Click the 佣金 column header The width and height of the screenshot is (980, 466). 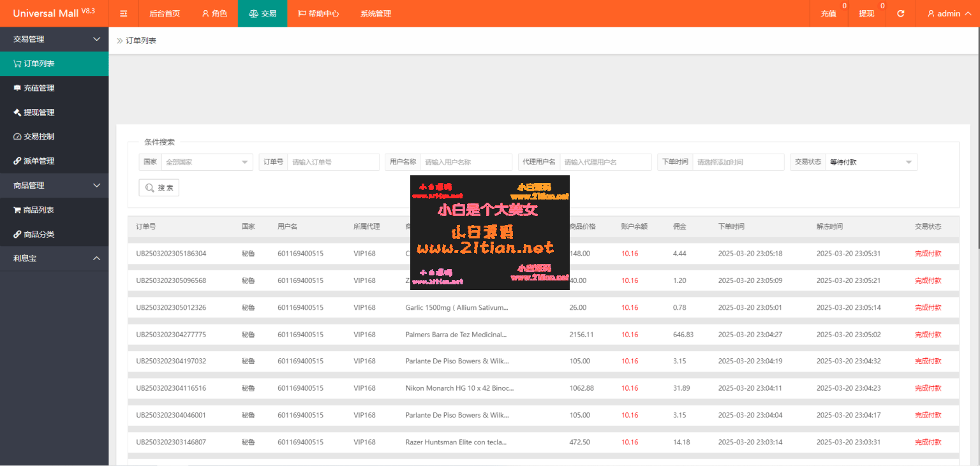click(x=679, y=226)
